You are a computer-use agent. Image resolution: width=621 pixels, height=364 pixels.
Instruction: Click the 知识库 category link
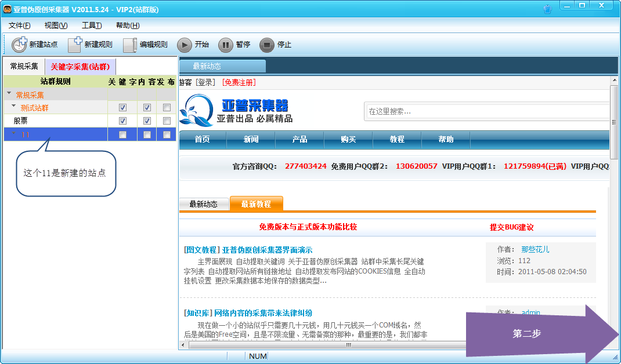click(x=198, y=314)
